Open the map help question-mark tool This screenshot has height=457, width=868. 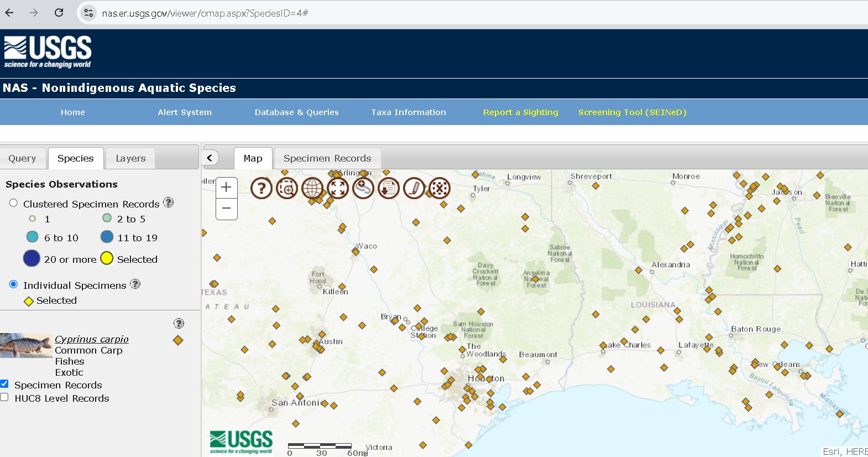262,188
